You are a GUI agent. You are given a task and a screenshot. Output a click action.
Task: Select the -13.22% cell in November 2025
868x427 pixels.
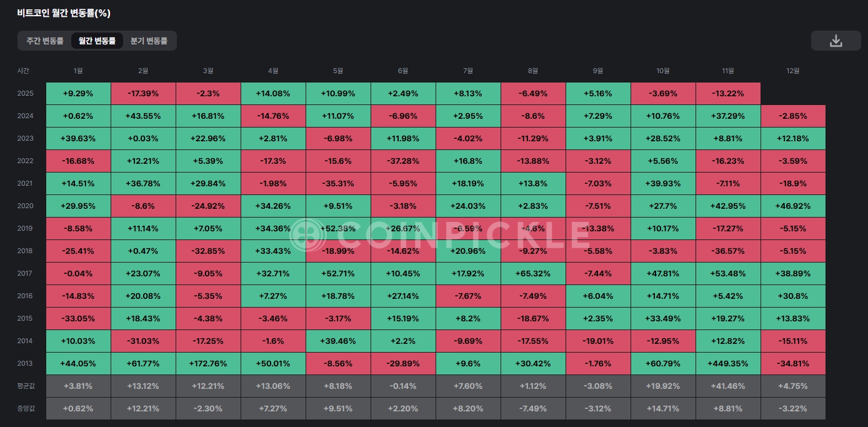pyautogui.click(x=728, y=94)
